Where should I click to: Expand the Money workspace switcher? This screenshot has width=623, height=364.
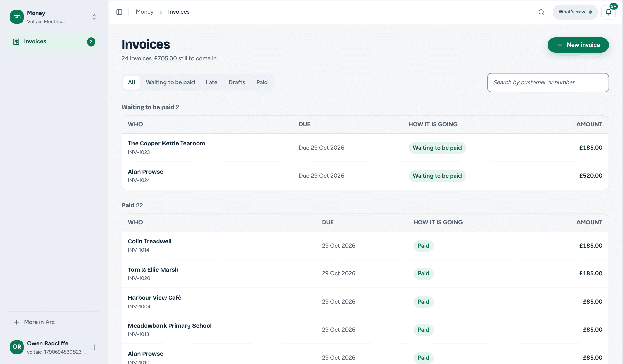[x=94, y=17]
